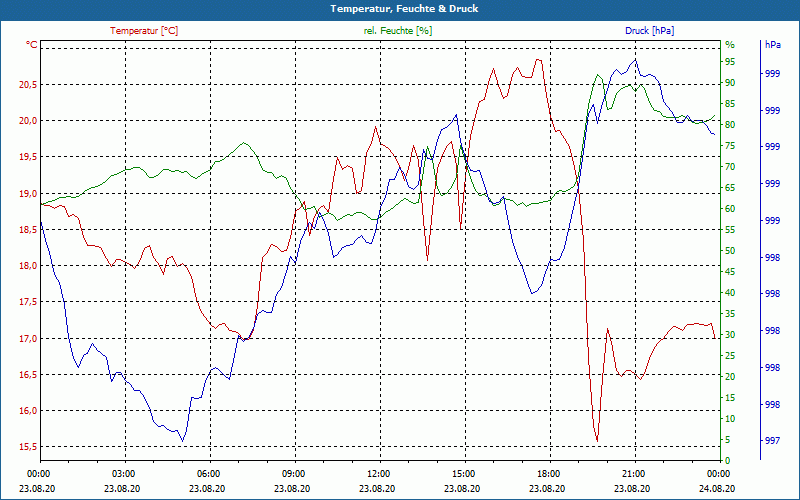Click the '65' humidity axis value

(x=730, y=188)
